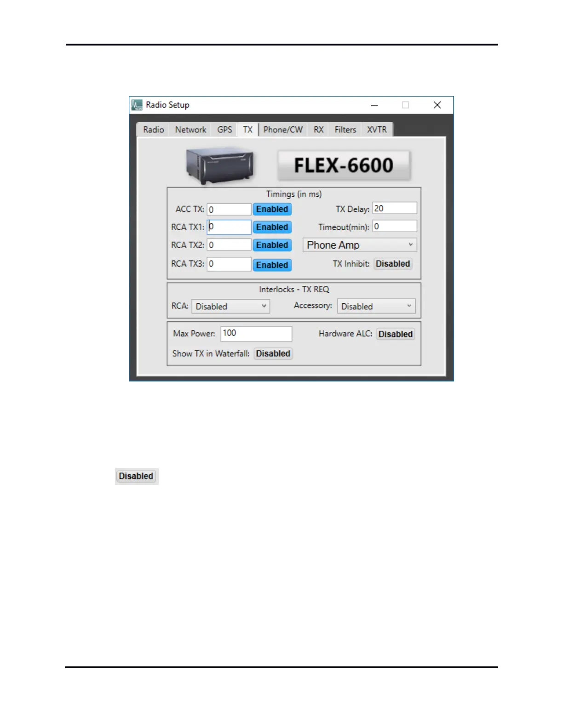
Task: Click the 'Max Power:' label
Action: (x=194, y=334)
